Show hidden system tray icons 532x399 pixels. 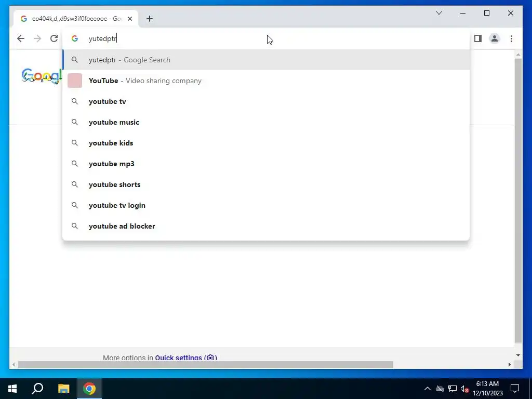click(x=428, y=389)
